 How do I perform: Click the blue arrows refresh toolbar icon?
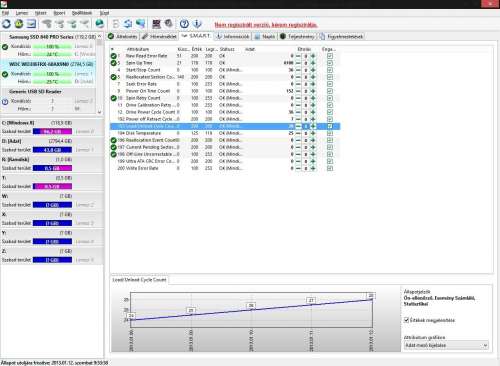128,24
